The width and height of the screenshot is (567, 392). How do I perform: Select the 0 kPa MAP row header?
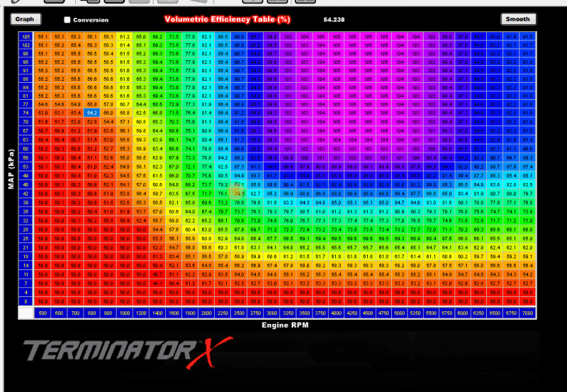26,301
